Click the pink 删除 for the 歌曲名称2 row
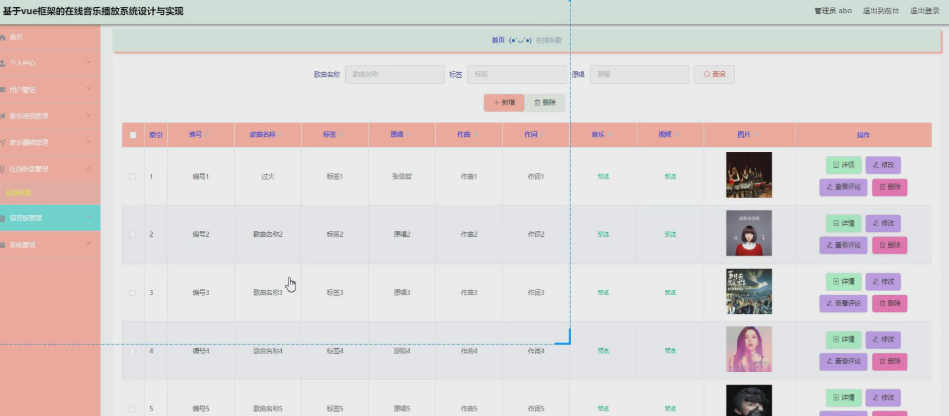The height and width of the screenshot is (416, 949). (x=890, y=245)
